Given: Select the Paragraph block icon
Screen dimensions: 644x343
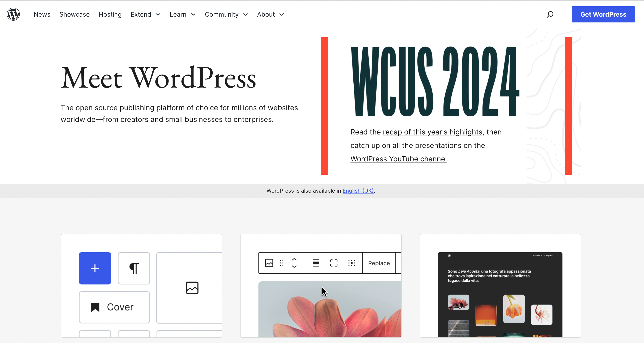Looking at the screenshot, I should [134, 268].
